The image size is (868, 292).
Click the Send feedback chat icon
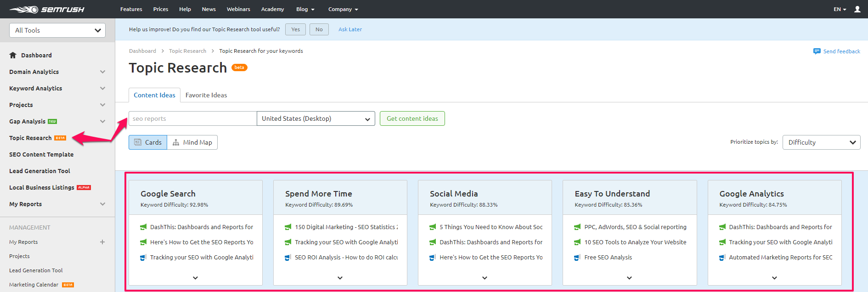pyautogui.click(x=817, y=51)
